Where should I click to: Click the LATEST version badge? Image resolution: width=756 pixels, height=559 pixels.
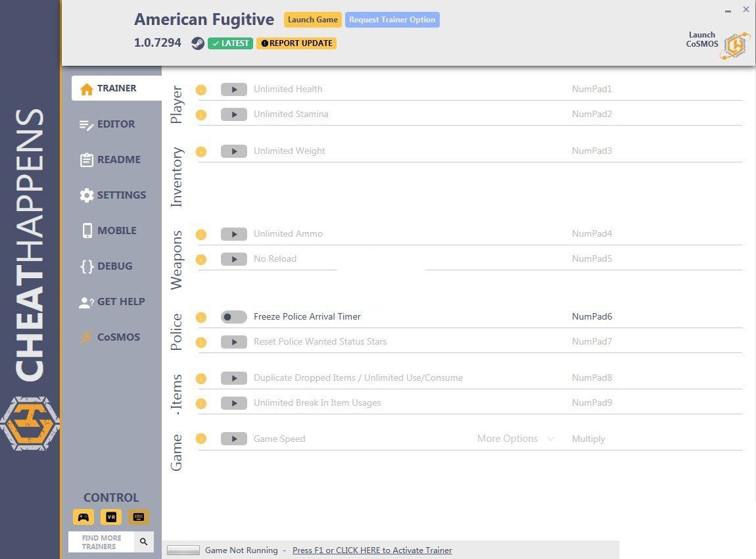(231, 43)
